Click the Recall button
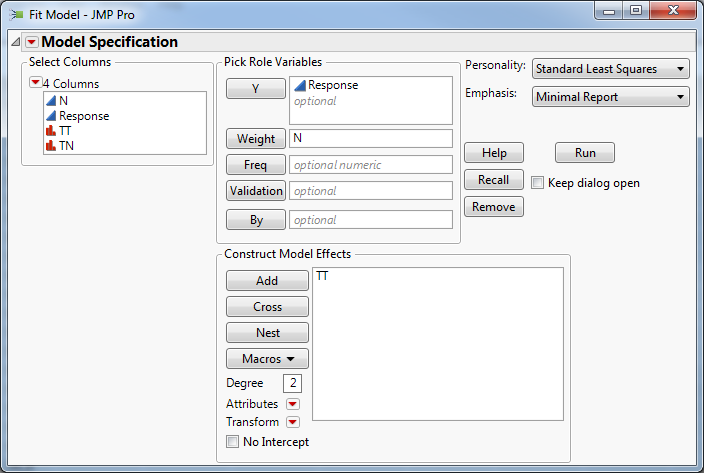Screen dimensions: 704x473 (x=494, y=180)
